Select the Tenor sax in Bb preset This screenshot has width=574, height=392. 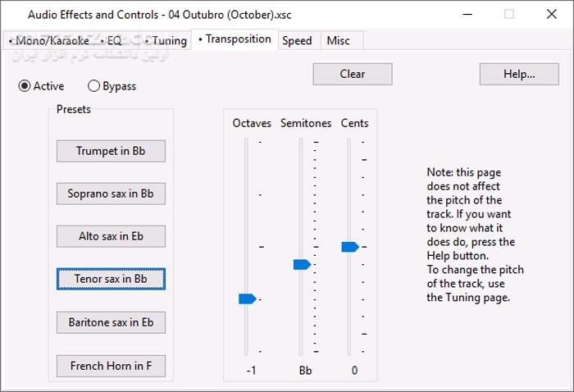click(111, 279)
